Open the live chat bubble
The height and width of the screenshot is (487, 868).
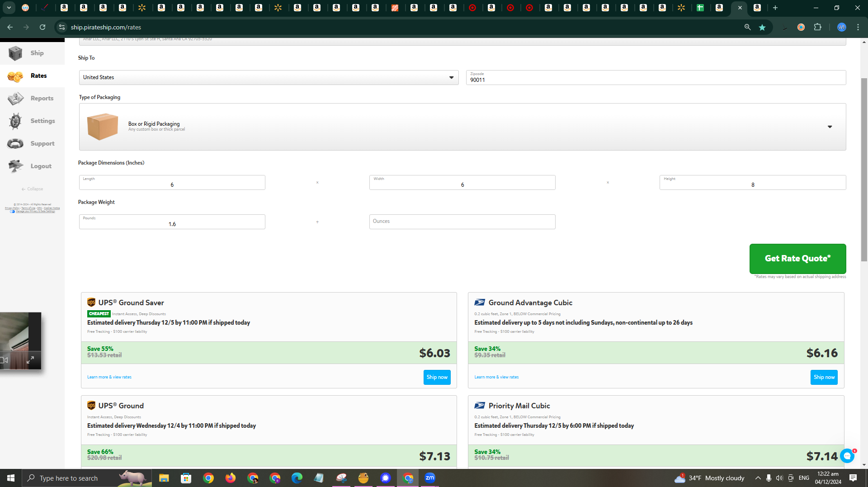(847, 456)
